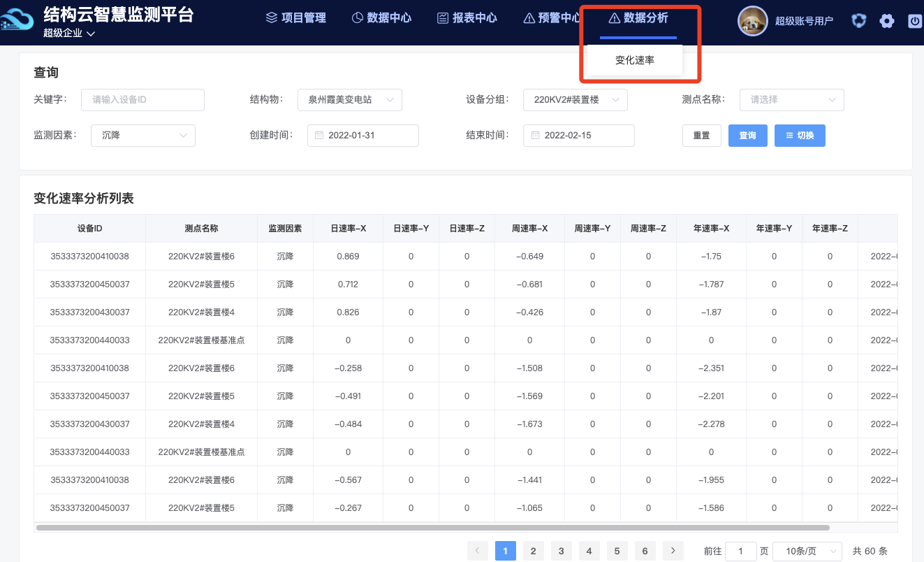Click the daily rate value 0.712

click(348, 284)
